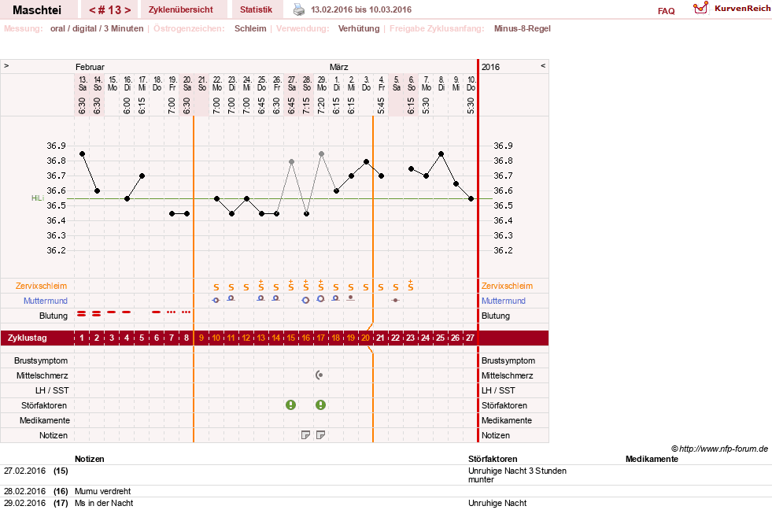The width and height of the screenshot is (772, 532).
Task: Click the Muttermund row label on the left
Action: (46, 301)
